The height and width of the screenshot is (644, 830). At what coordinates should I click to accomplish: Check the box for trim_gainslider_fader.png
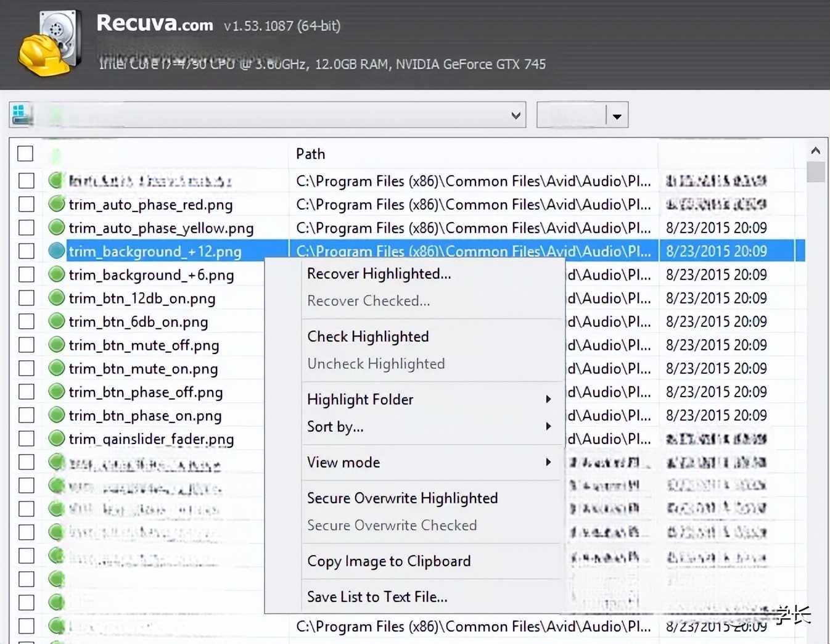[27, 438]
